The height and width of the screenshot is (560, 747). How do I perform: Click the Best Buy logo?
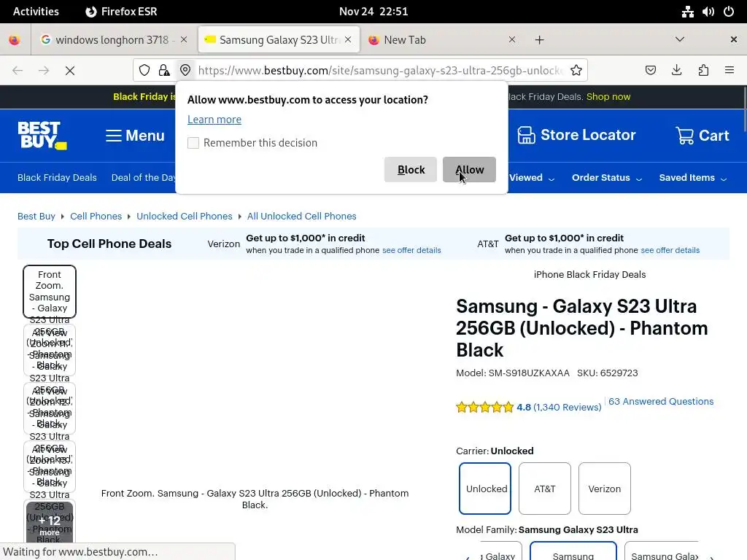click(x=42, y=136)
